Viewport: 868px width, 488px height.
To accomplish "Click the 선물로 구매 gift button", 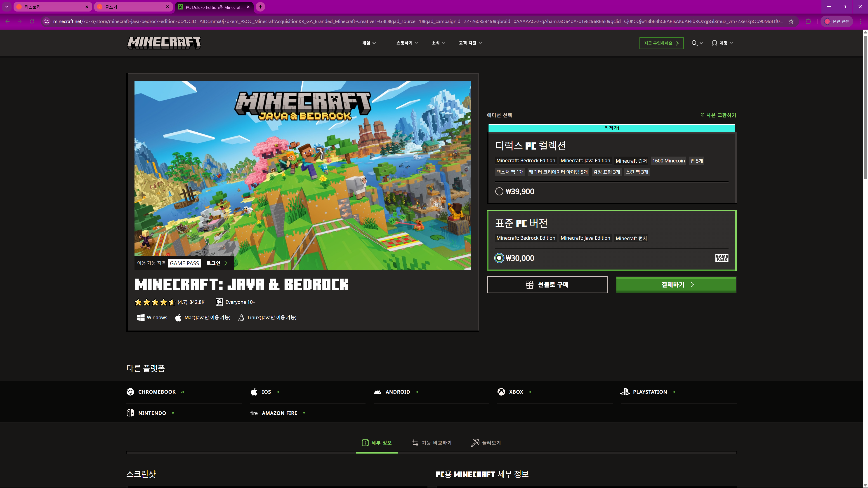I will pyautogui.click(x=547, y=285).
